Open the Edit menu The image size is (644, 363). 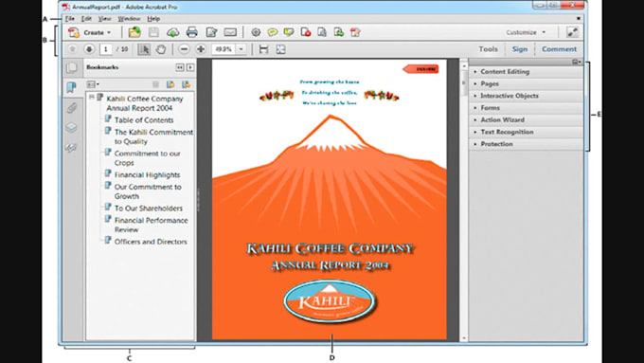tap(86, 19)
